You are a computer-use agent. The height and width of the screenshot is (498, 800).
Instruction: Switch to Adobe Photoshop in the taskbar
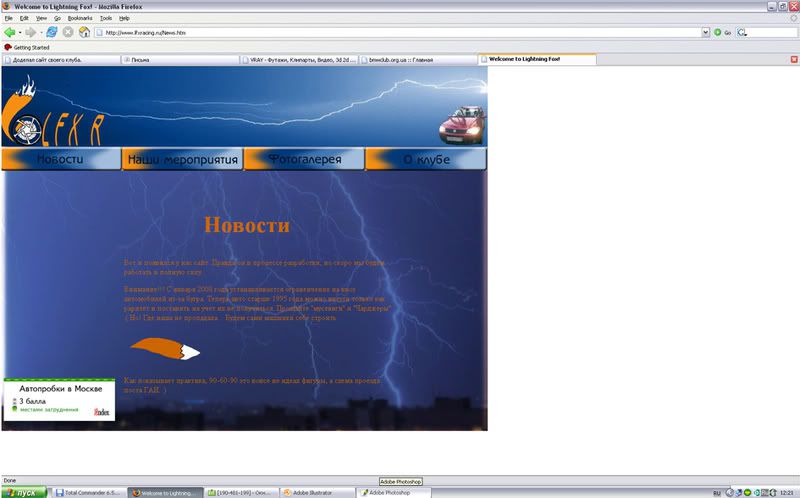(x=393, y=493)
